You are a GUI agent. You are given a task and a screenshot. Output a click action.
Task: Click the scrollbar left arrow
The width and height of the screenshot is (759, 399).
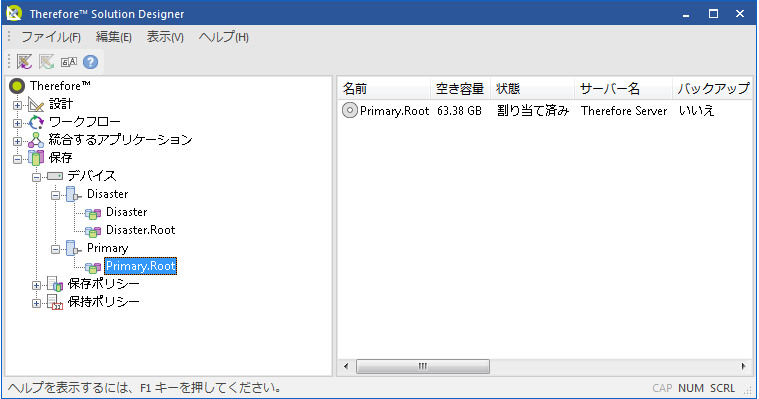tap(346, 366)
